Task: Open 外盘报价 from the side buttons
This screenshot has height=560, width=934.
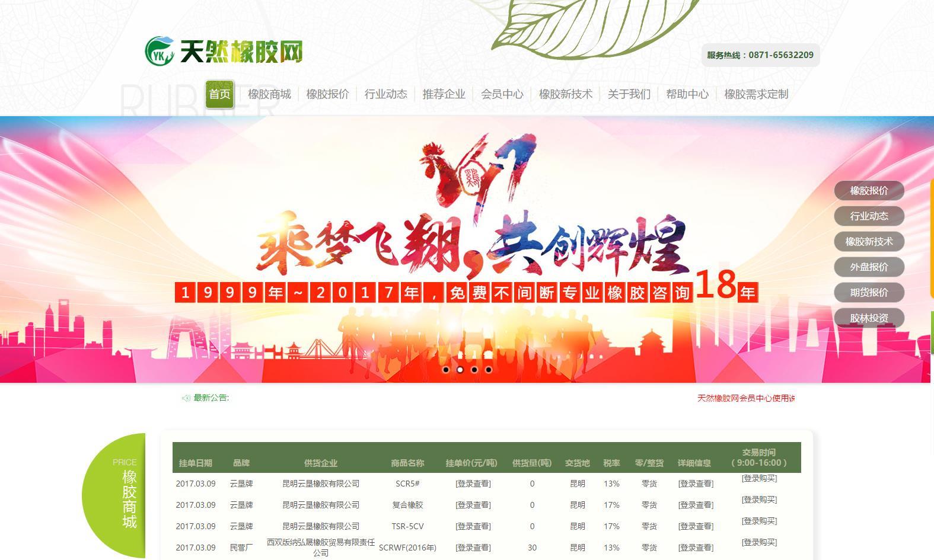Action: click(869, 267)
